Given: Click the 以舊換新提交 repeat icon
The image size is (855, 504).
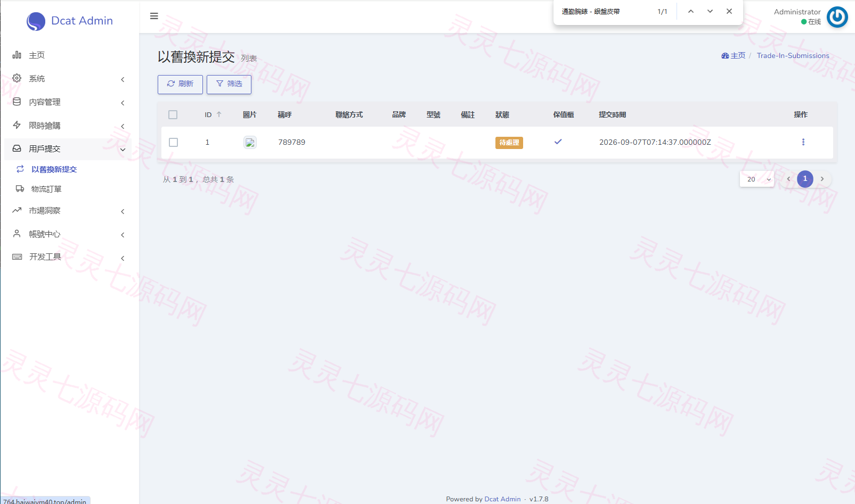Looking at the screenshot, I should click(20, 169).
